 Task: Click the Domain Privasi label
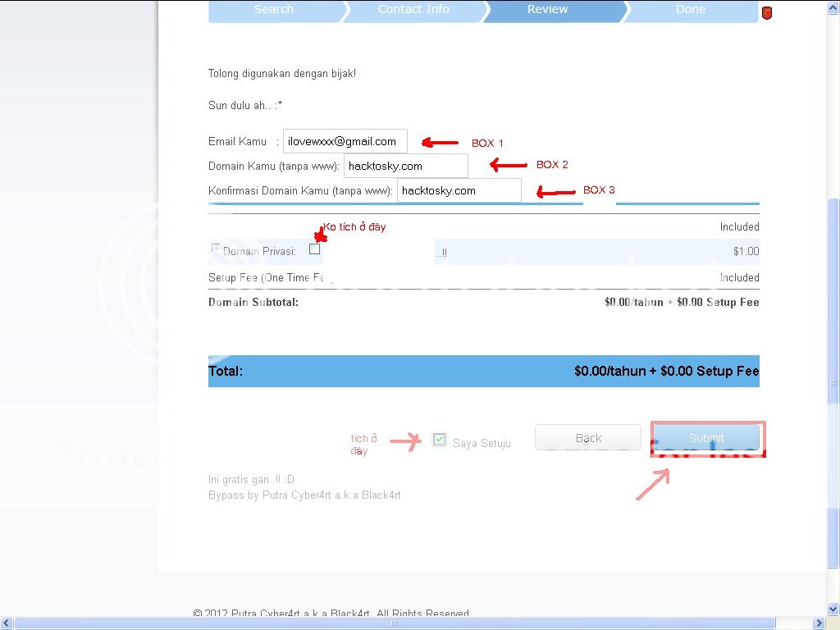pos(259,251)
